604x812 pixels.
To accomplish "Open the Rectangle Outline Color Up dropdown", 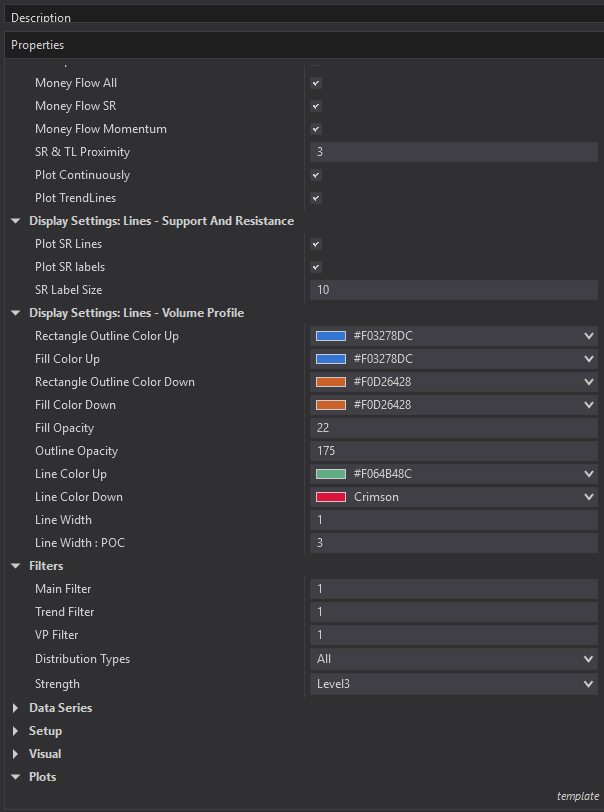I will pyautogui.click(x=588, y=336).
